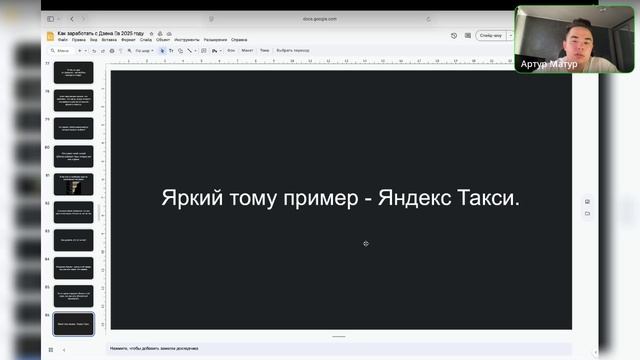Click upper icon in right side panel
The image size is (640, 360).
(x=587, y=202)
